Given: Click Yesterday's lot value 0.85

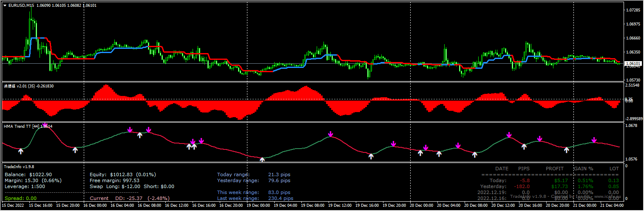Looking at the screenshot, I should 614,186.
